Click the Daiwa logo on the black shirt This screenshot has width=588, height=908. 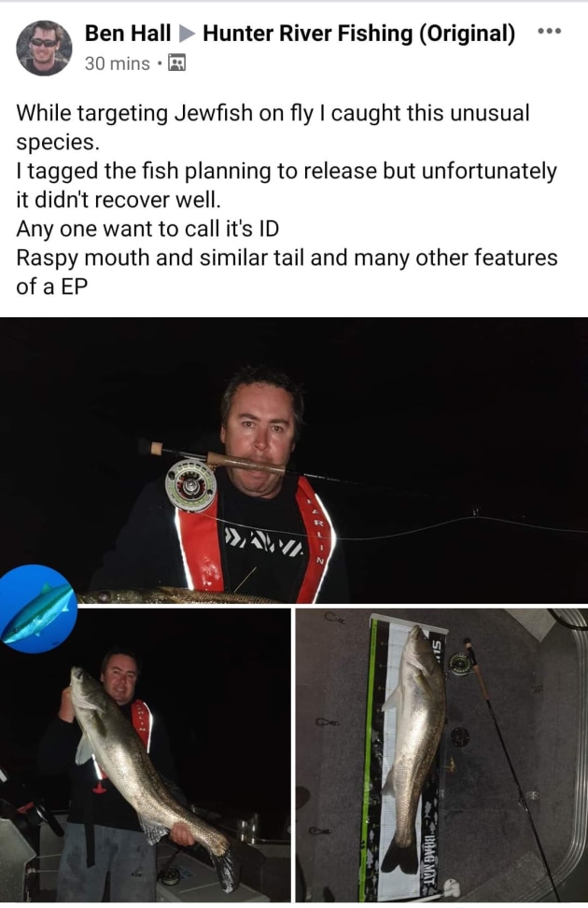(264, 542)
